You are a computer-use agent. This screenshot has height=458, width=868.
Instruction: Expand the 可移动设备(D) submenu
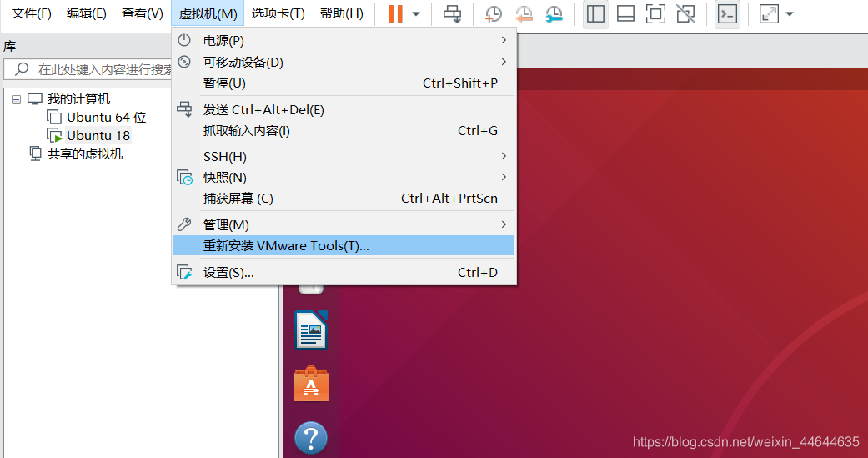[344, 62]
